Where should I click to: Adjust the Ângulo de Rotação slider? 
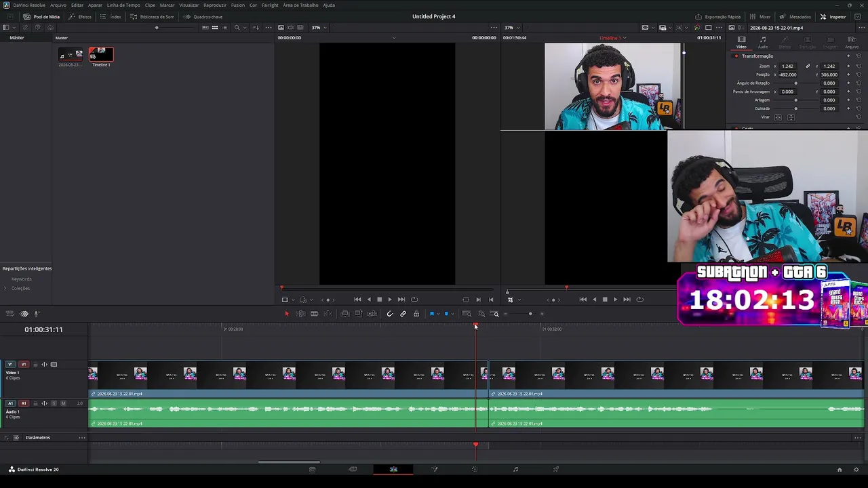click(x=795, y=83)
